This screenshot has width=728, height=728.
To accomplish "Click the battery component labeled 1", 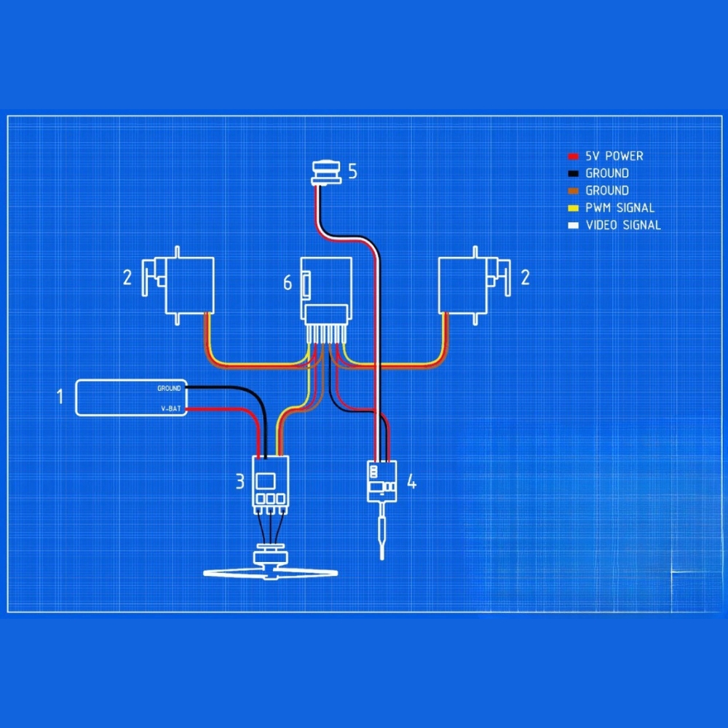I will click(x=131, y=398).
